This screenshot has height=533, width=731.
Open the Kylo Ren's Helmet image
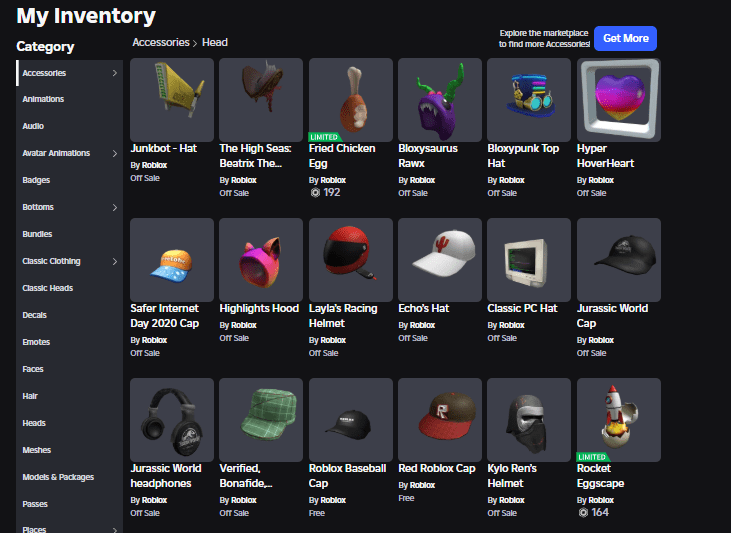point(529,420)
